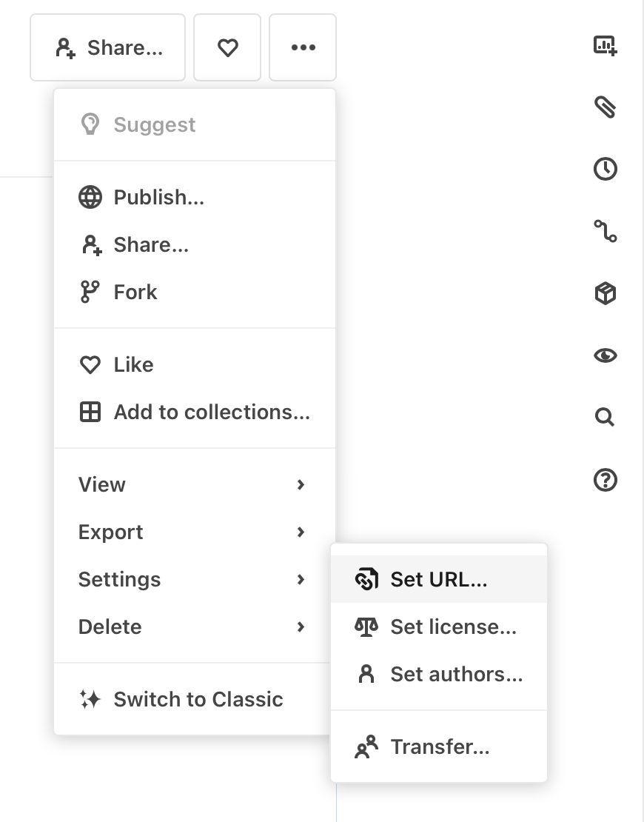Viewport: 644px width, 822px height.
Task: Select Set URL... in the submenu
Action: (x=439, y=580)
